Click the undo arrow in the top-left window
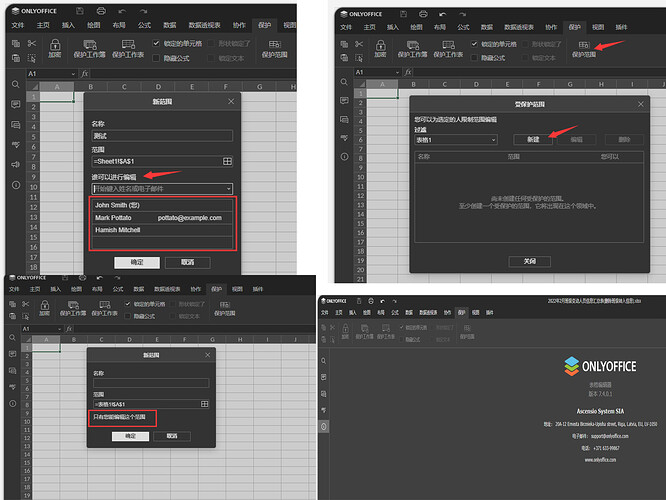666x500 pixels. [x=122, y=11]
